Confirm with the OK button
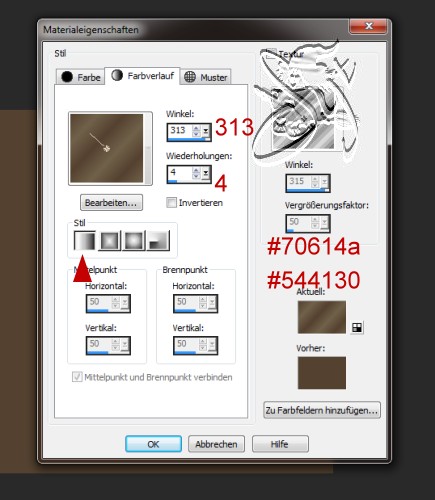Image resolution: width=435 pixels, height=500 pixels. click(x=153, y=444)
